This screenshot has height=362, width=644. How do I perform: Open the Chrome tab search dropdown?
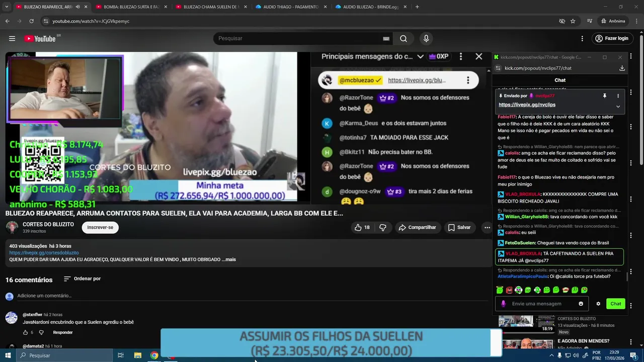(x=6, y=7)
